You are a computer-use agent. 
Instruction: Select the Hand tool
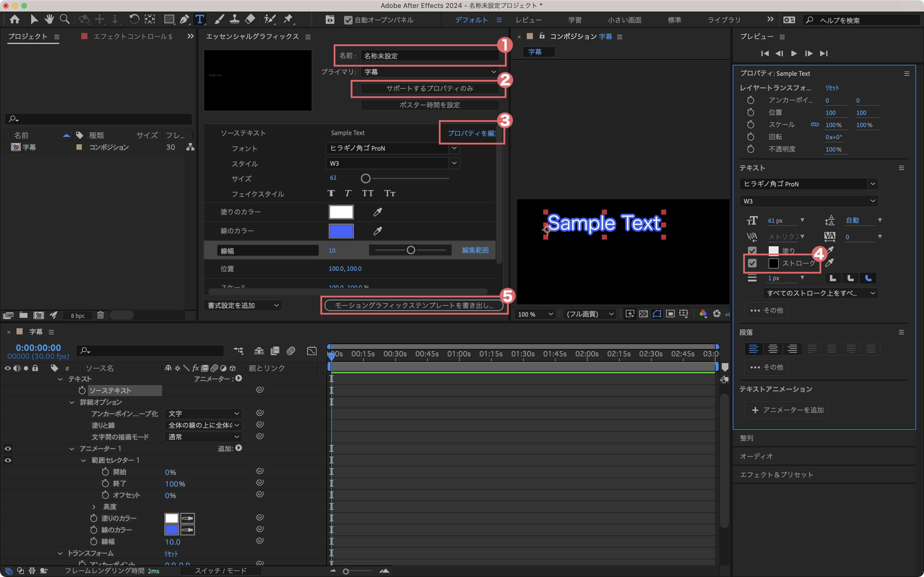pyautogui.click(x=49, y=20)
